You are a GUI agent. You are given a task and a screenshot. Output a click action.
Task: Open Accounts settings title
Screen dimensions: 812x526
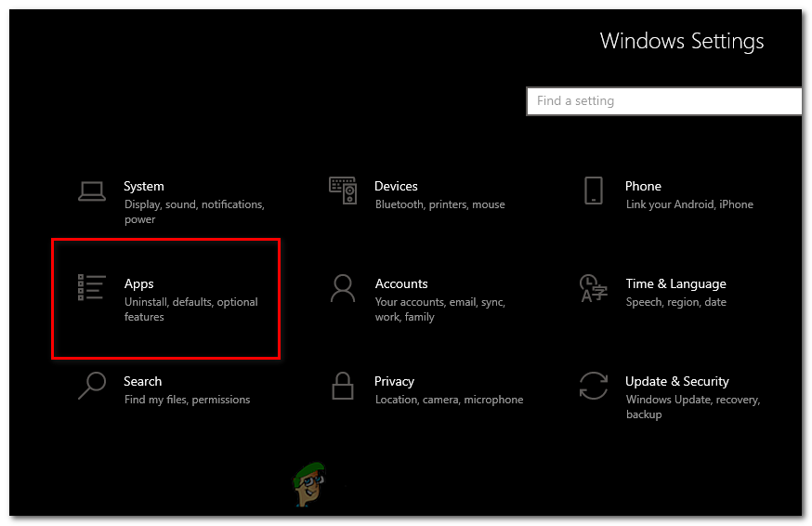point(401,284)
